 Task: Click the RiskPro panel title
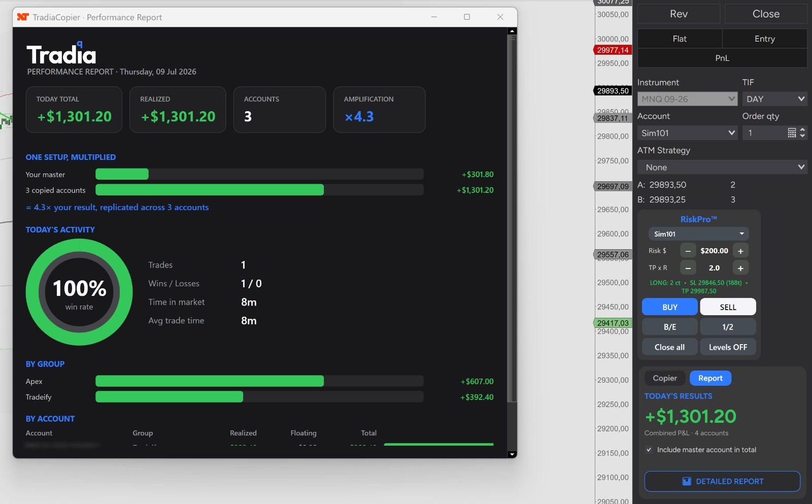click(698, 219)
